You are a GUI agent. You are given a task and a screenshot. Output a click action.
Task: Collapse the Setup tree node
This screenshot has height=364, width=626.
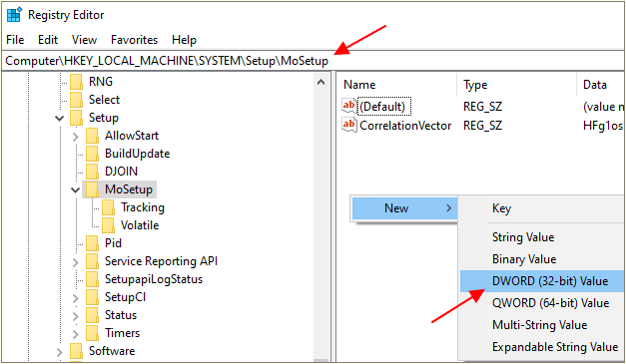[60, 118]
